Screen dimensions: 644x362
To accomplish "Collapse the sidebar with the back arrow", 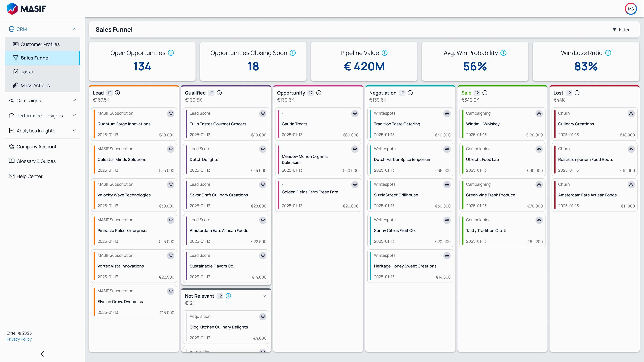I will (x=42, y=354).
